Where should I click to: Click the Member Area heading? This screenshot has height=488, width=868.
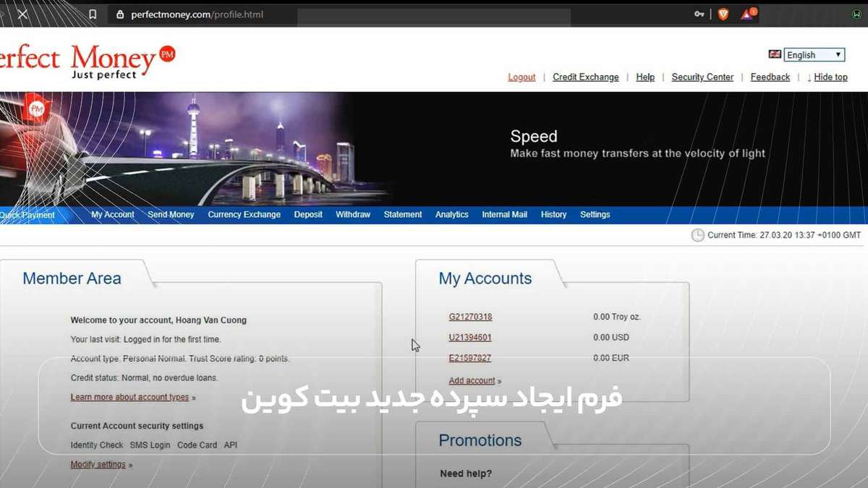tap(72, 278)
